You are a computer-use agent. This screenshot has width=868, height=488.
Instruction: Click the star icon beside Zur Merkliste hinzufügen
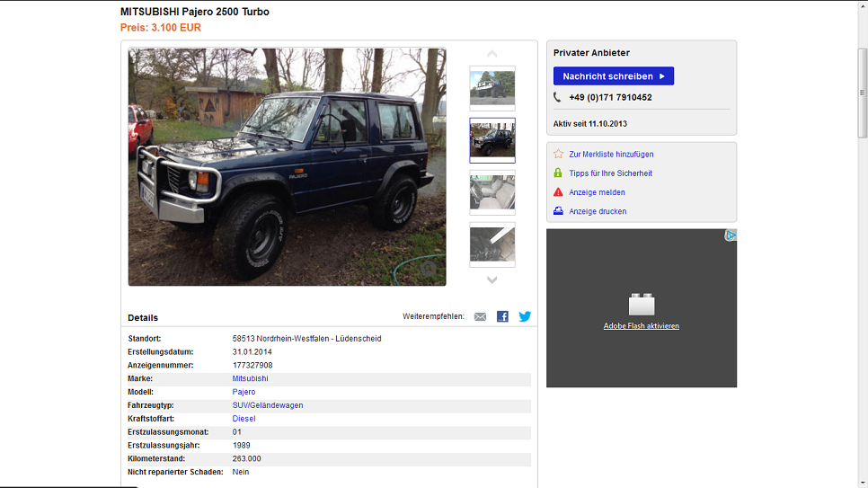[558, 154]
